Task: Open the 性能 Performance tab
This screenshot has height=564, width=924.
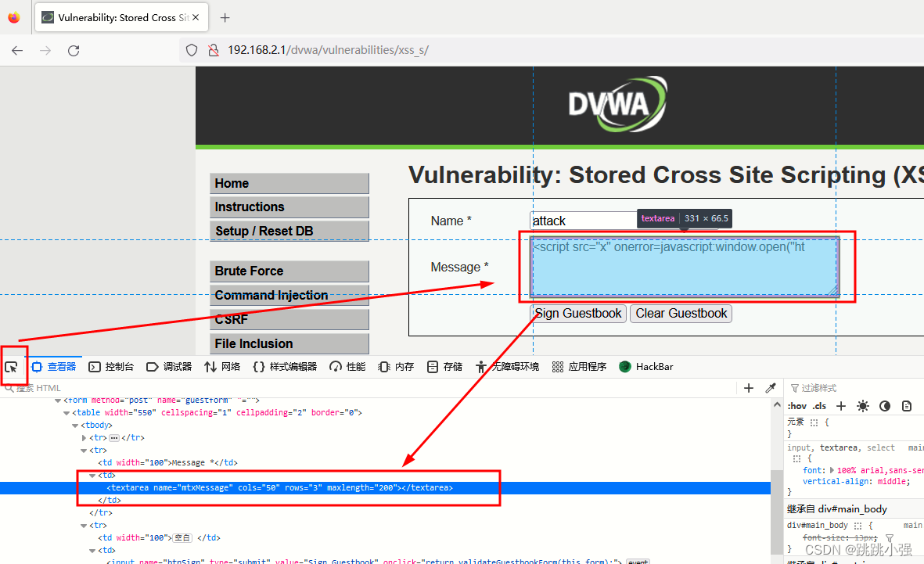Action: coord(347,367)
